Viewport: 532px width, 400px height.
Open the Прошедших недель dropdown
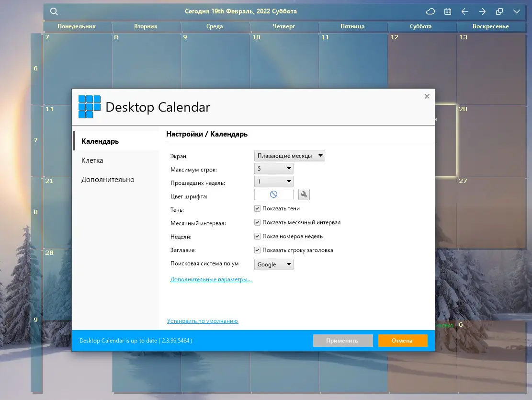(273, 182)
